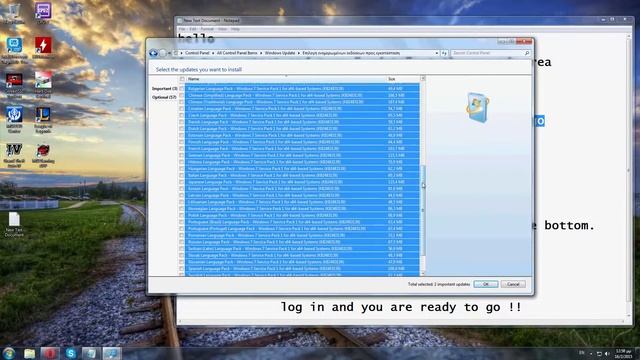Tick the French Language Pack checkbox
Screen dimensions: 640x360
182,149
